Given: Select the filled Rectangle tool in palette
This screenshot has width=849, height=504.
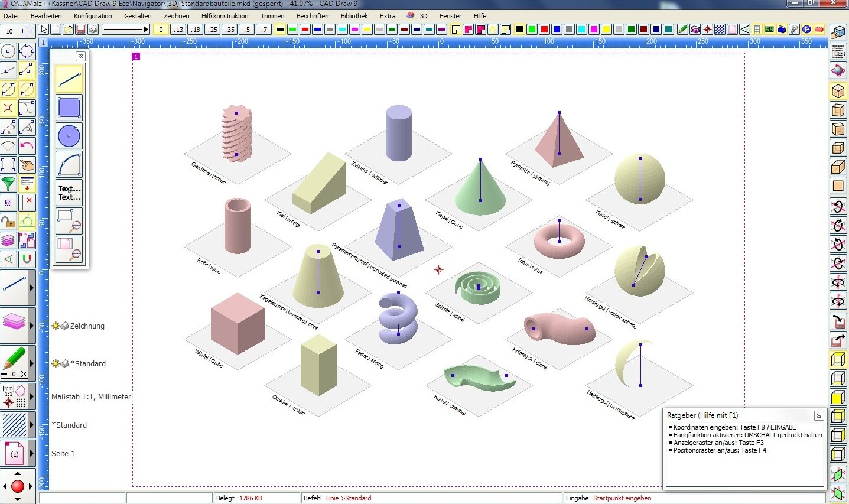Looking at the screenshot, I should tap(69, 108).
